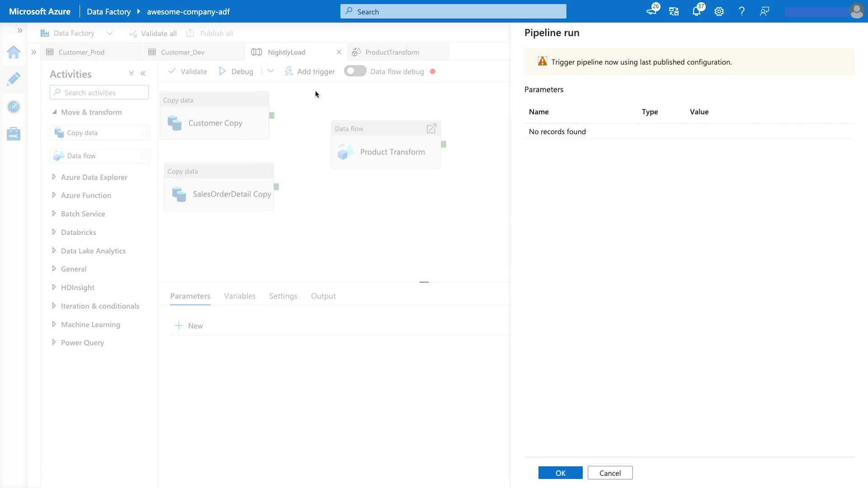868x488 pixels.
Task: Open the Home icon in left sidebar
Action: click(14, 52)
